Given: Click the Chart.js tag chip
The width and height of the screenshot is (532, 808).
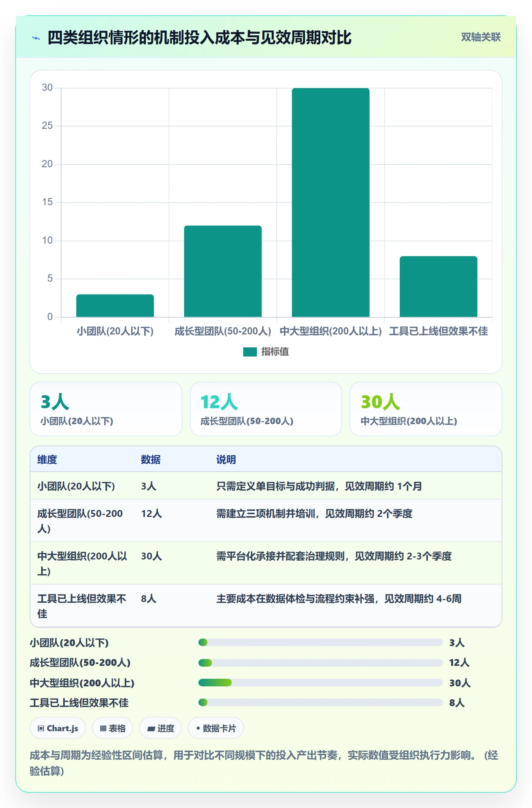Looking at the screenshot, I should point(58,728).
